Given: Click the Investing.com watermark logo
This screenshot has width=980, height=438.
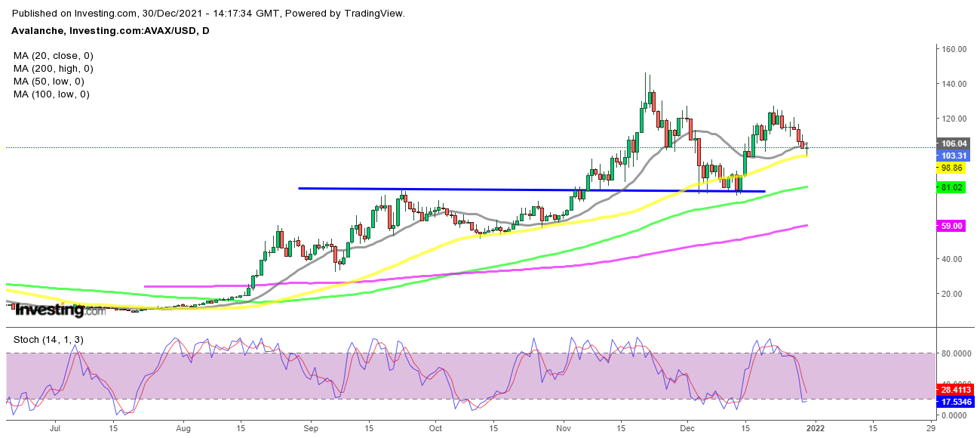Looking at the screenshot, I should pos(60,310).
